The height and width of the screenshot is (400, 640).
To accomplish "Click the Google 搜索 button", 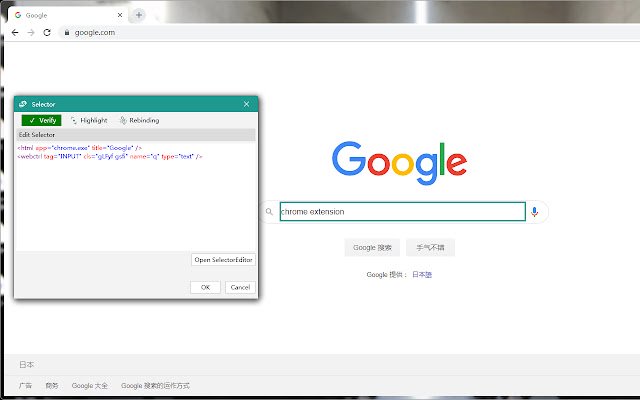I will point(372,247).
